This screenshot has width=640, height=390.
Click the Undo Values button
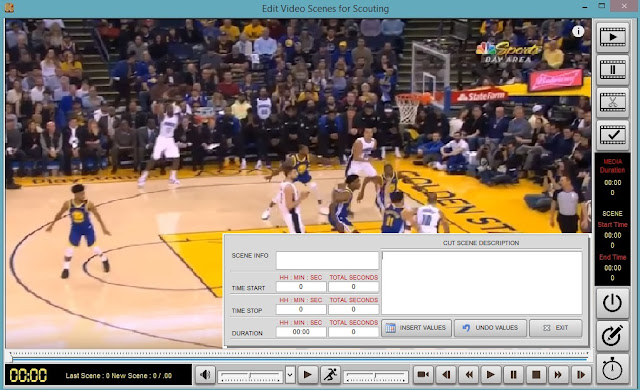(490, 328)
